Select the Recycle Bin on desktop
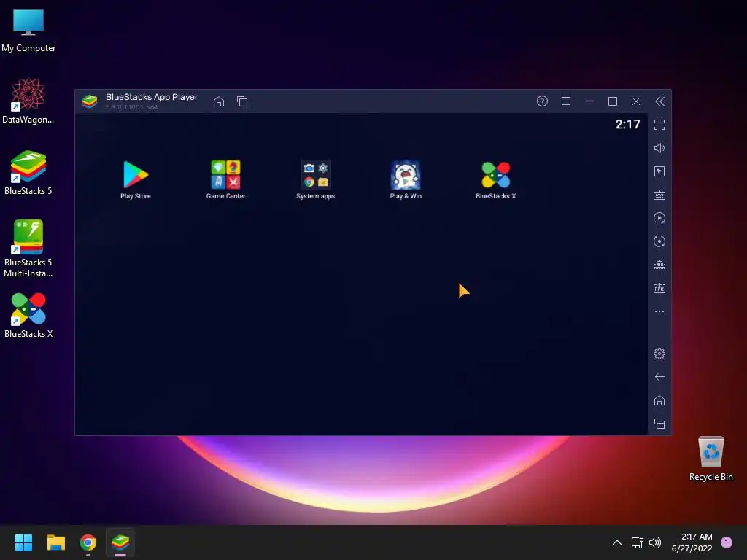This screenshot has height=560, width=747. (x=711, y=459)
